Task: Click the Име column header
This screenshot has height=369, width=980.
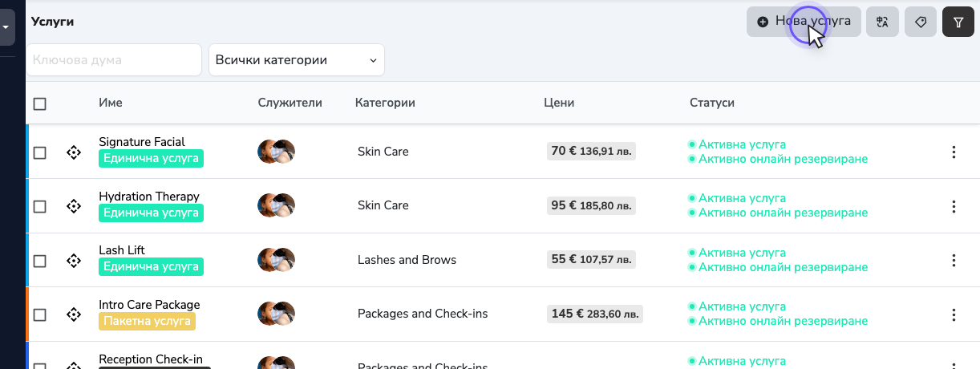Action: click(x=111, y=103)
